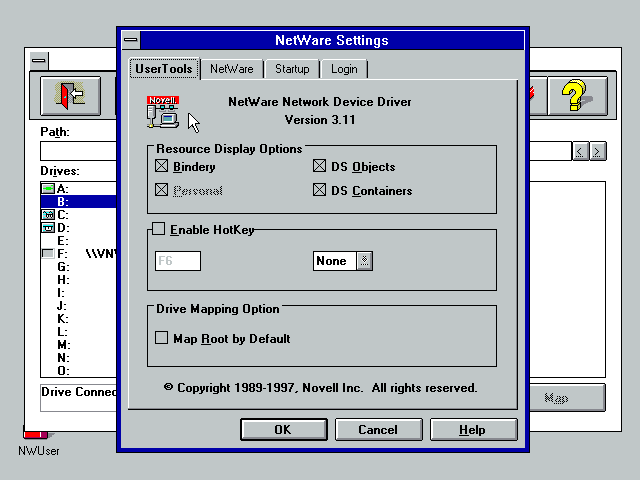
Task: Open NetWare Settings control menu box
Action: tap(131, 40)
